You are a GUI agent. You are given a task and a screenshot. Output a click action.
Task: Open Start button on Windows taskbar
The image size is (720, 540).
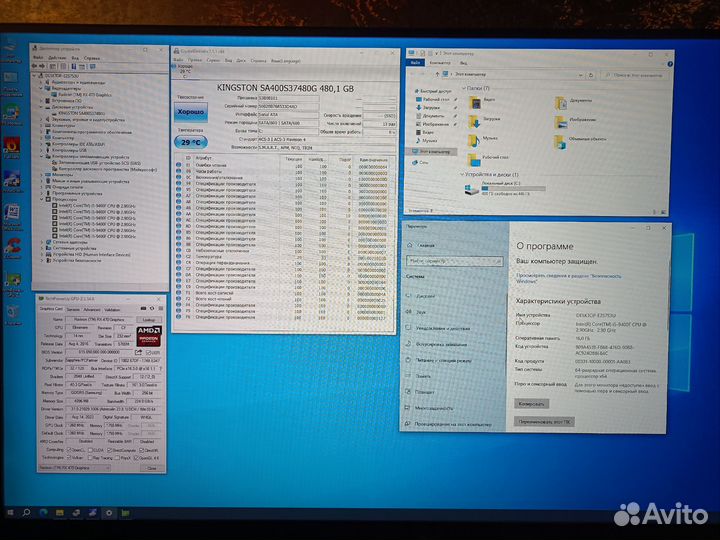click(x=10, y=512)
